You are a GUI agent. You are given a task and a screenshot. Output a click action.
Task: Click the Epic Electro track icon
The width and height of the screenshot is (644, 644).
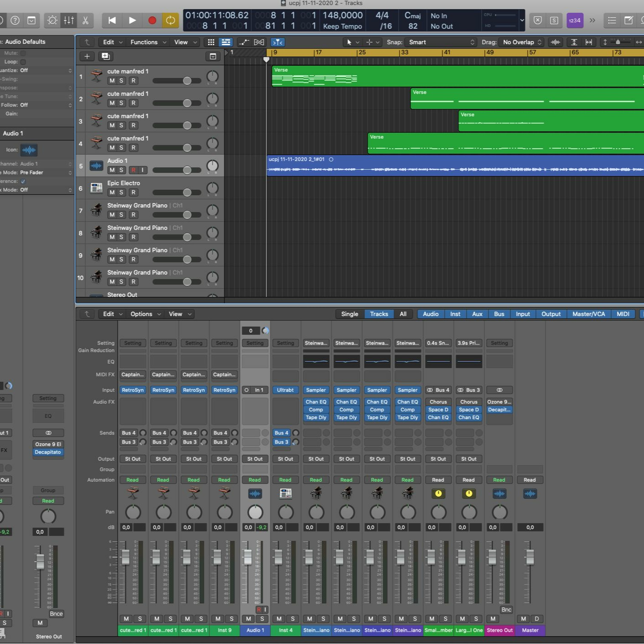tap(96, 188)
